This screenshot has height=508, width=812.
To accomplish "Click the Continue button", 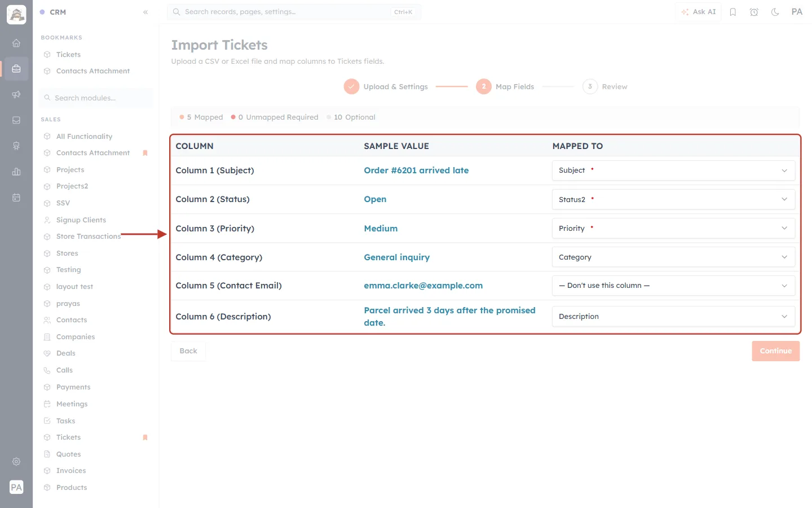I will pyautogui.click(x=775, y=351).
